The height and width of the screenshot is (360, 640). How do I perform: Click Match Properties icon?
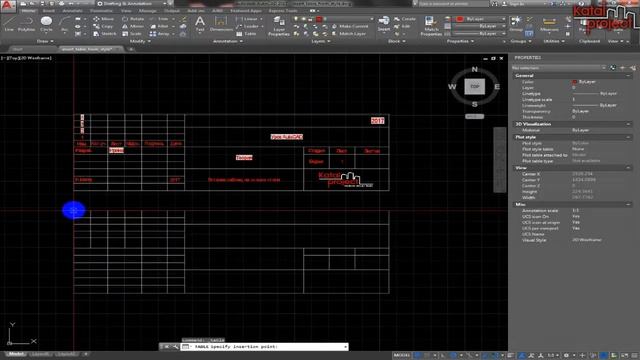coord(431,25)
